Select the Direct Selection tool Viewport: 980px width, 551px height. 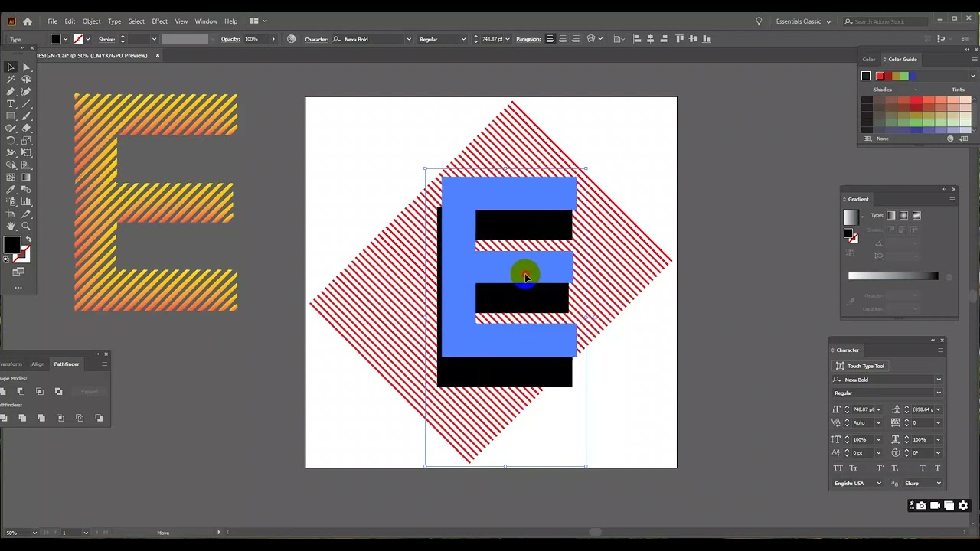point(26,67)
